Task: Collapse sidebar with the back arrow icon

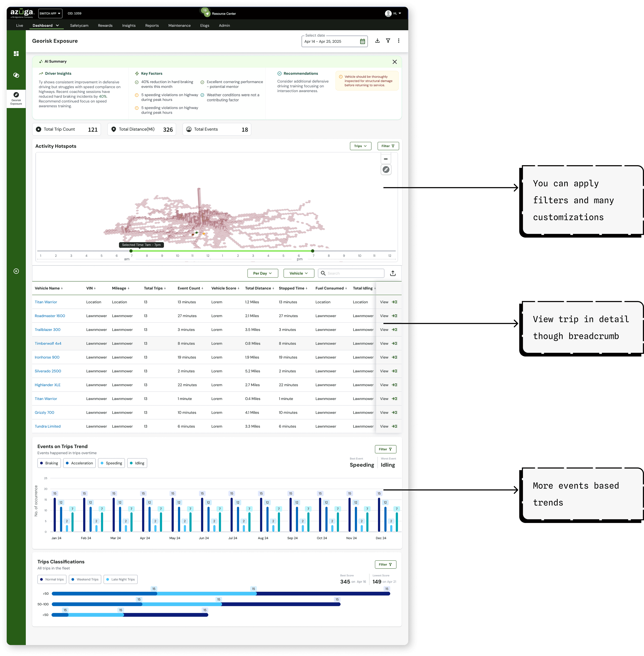Action: (16, 271)
